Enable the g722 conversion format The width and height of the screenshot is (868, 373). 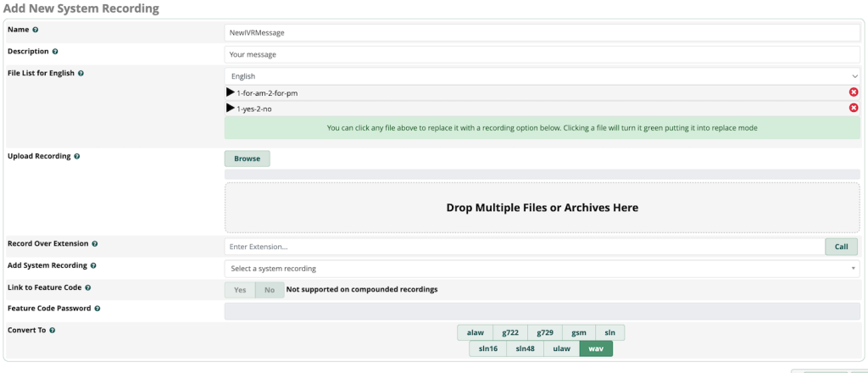tap(509, 332)
